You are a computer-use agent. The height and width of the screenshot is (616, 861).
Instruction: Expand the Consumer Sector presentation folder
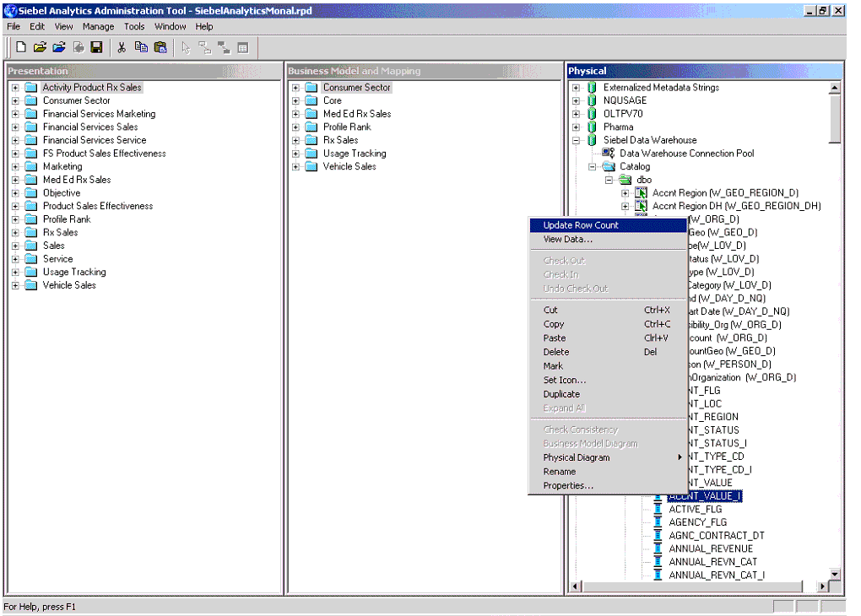tap(15, 100)
